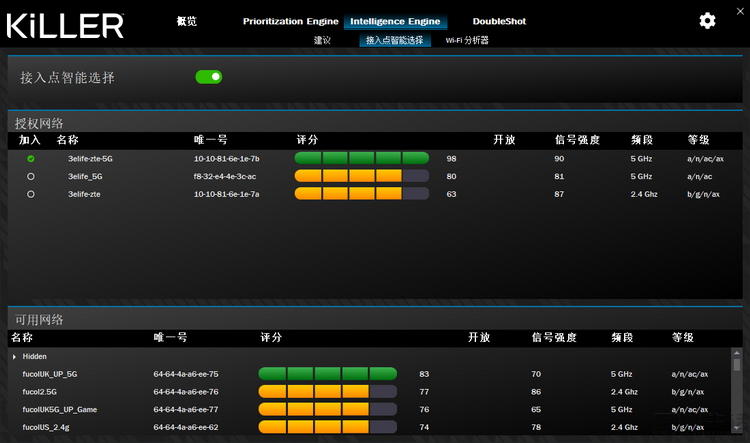Click the fucolUK_UP_5G score bar
Image resolution: width=750 pixels, height=443 pixels.
pos(328,374)
